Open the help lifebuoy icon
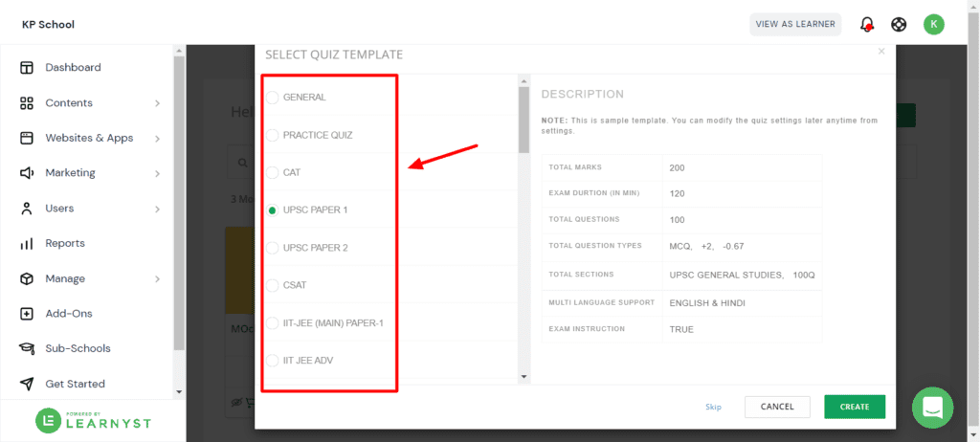 (899, 25)
